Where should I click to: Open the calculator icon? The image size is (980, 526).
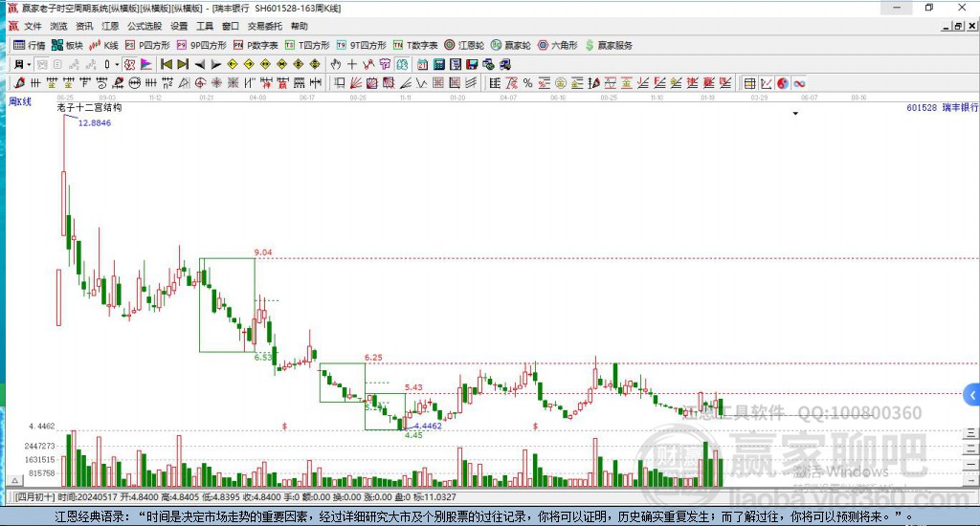(438, 64)
